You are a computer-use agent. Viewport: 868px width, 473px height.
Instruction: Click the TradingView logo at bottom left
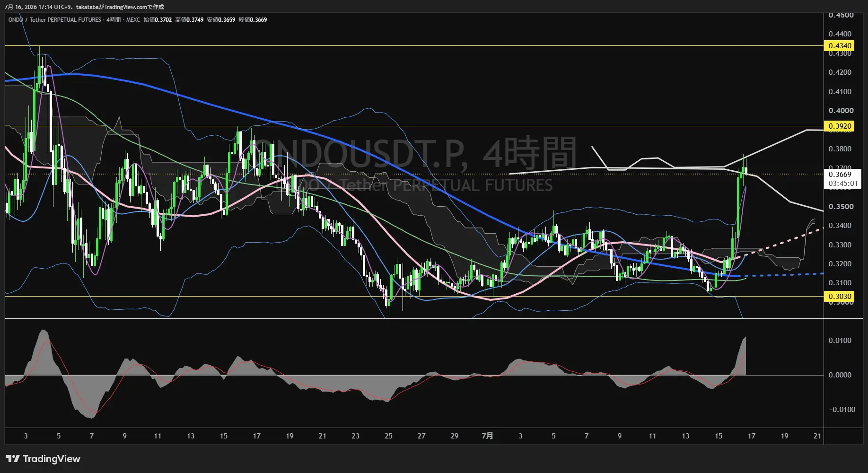(x=43, y=459)
